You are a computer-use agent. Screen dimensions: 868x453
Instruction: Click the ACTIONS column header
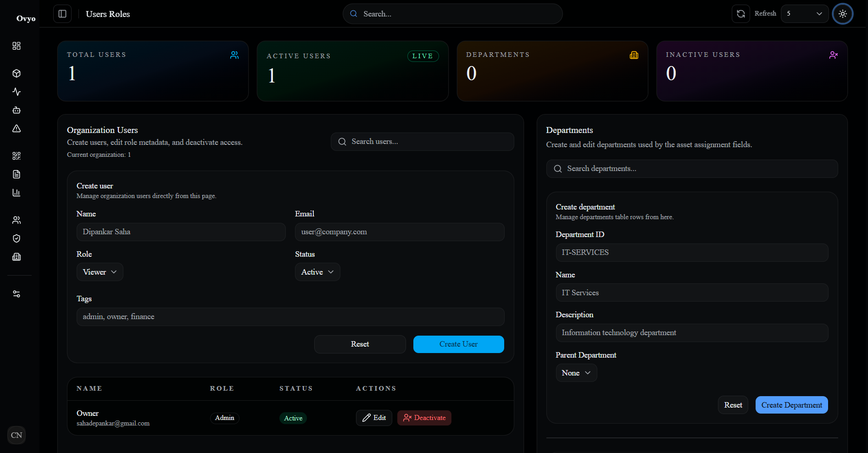[376, 388]
